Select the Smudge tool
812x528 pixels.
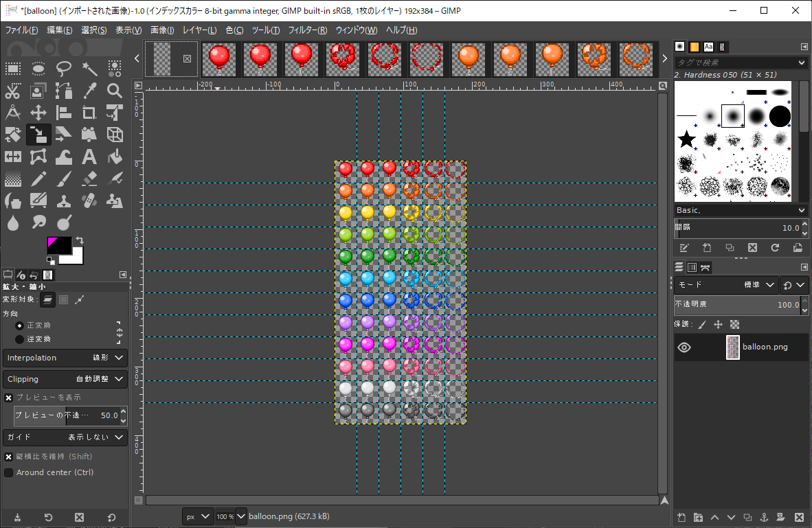38,223
